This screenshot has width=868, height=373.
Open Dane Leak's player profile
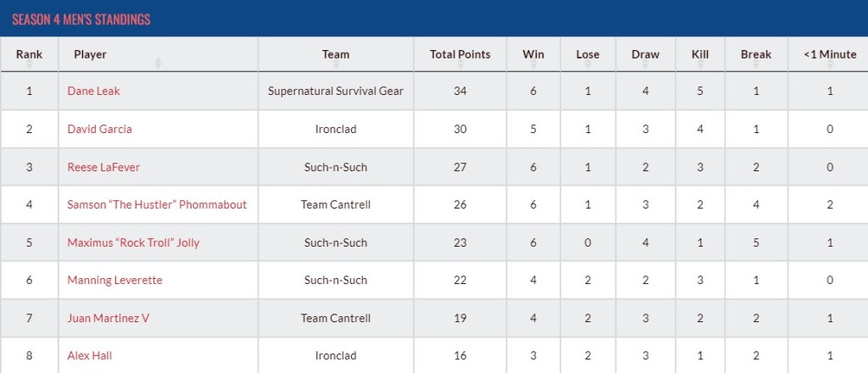(x=93, y=92)
